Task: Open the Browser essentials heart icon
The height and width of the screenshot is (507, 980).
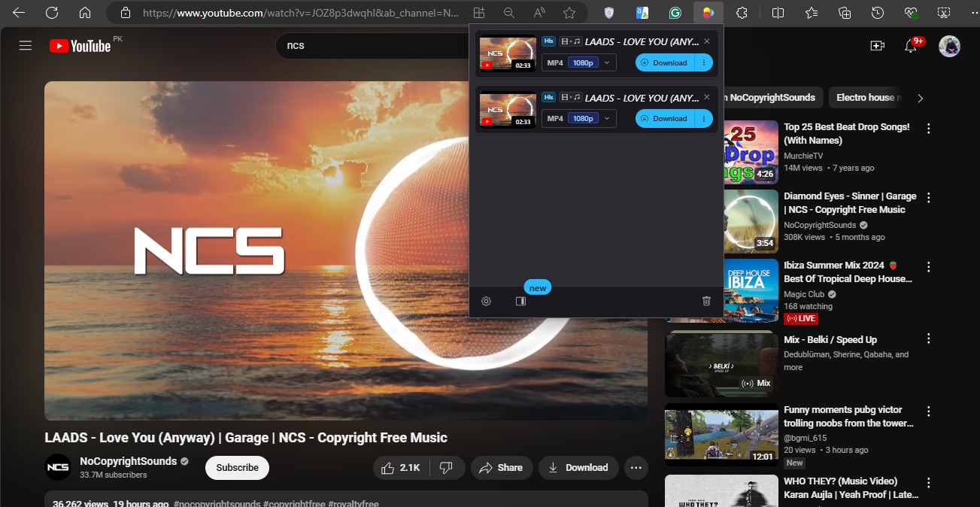Action: pyautogui.click(x=910, y=13)
